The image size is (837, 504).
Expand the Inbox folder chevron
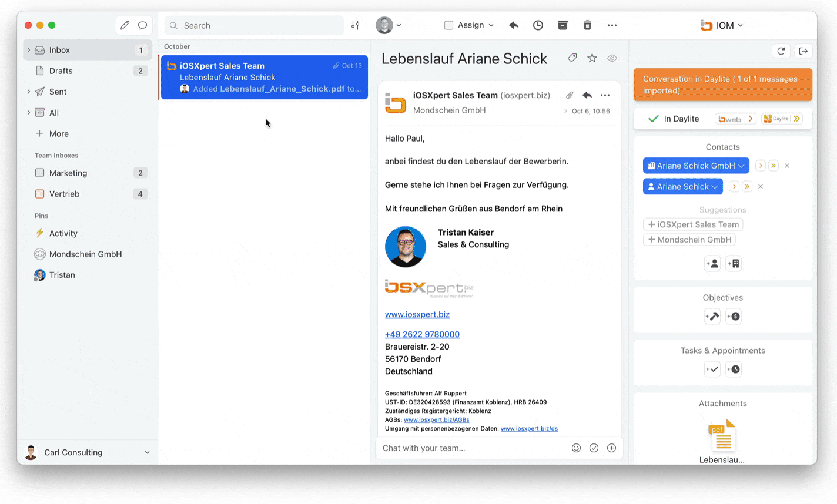[29, 50]
